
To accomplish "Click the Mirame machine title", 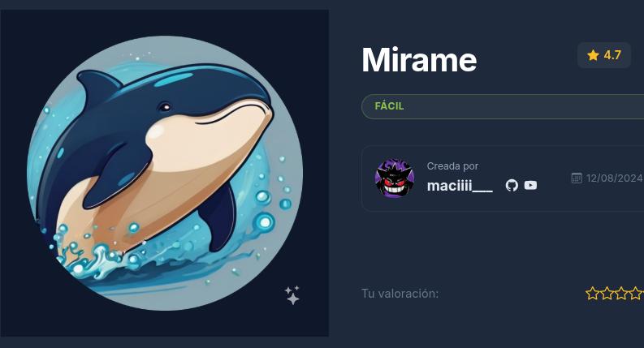I will tap(419, 60).
